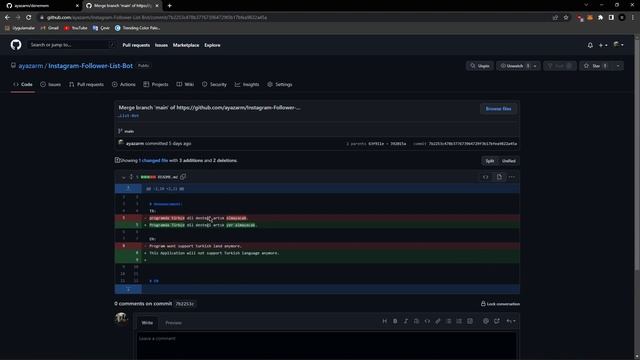Open Issues in top navigation

coord(161,45)
